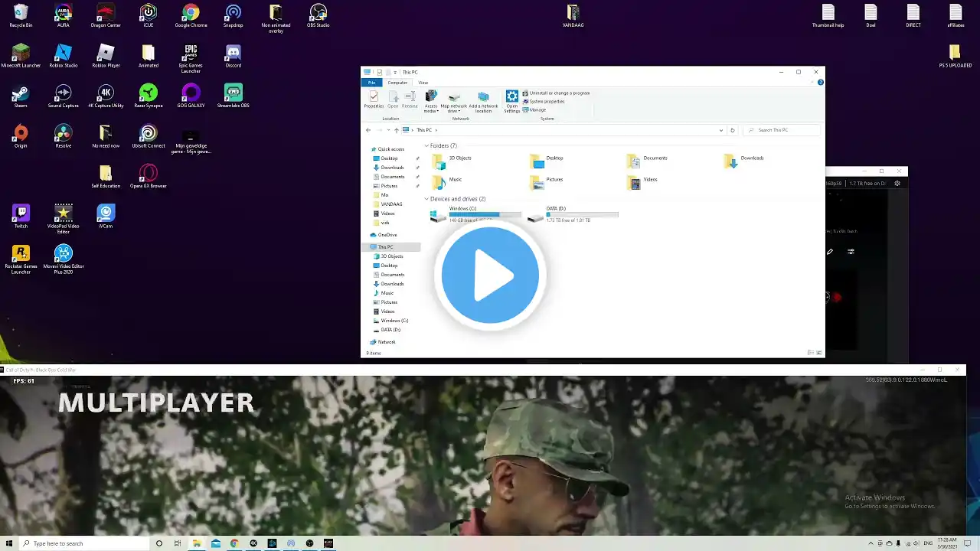Refresh the This PC address bar

(732, 130)
